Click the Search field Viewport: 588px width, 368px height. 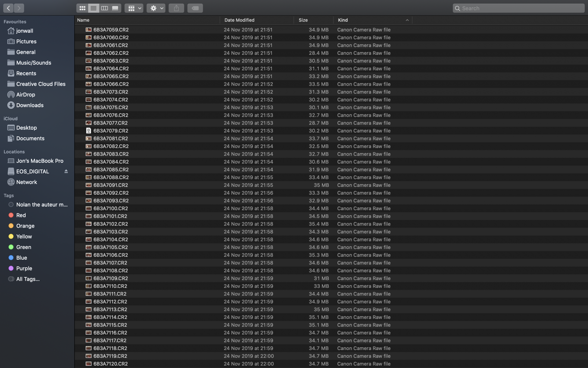519,8
